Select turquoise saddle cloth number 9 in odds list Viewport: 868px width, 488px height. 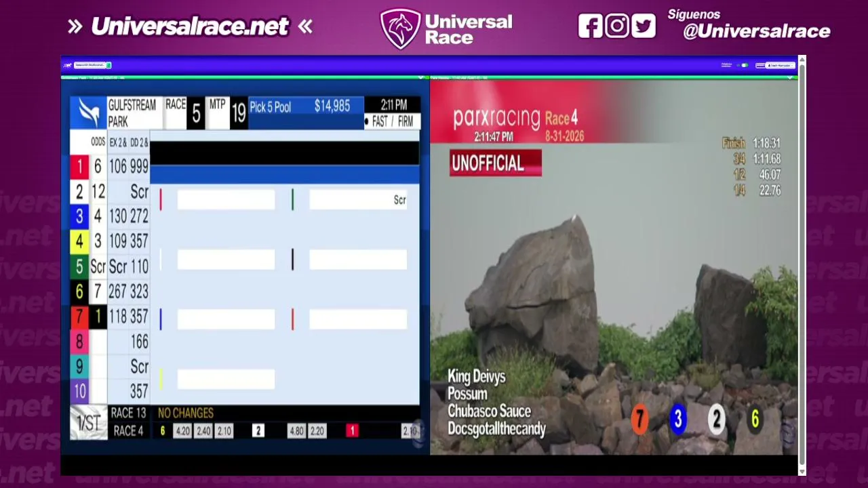[x=79, y=367]
